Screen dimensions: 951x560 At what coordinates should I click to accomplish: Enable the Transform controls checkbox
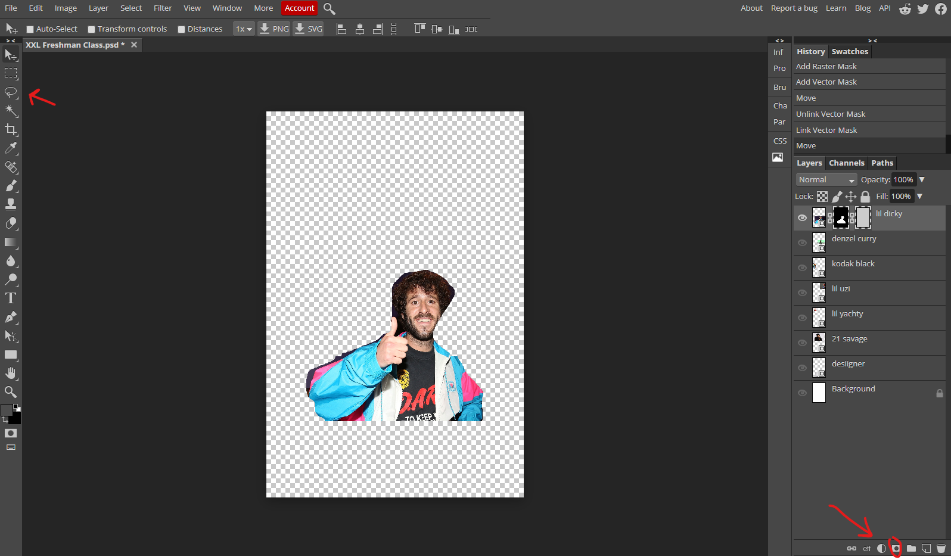(x=91, y=29)
